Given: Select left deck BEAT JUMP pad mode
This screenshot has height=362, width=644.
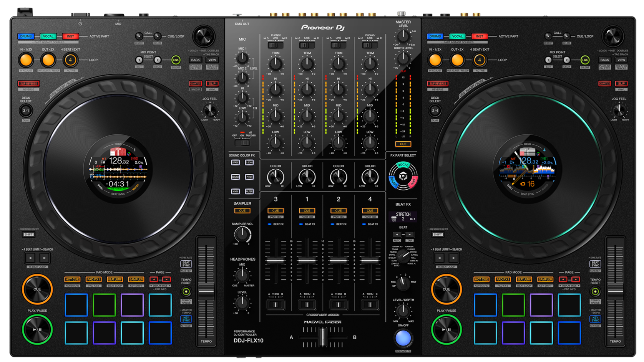Looking at the screenshot, I should [115, 279].
